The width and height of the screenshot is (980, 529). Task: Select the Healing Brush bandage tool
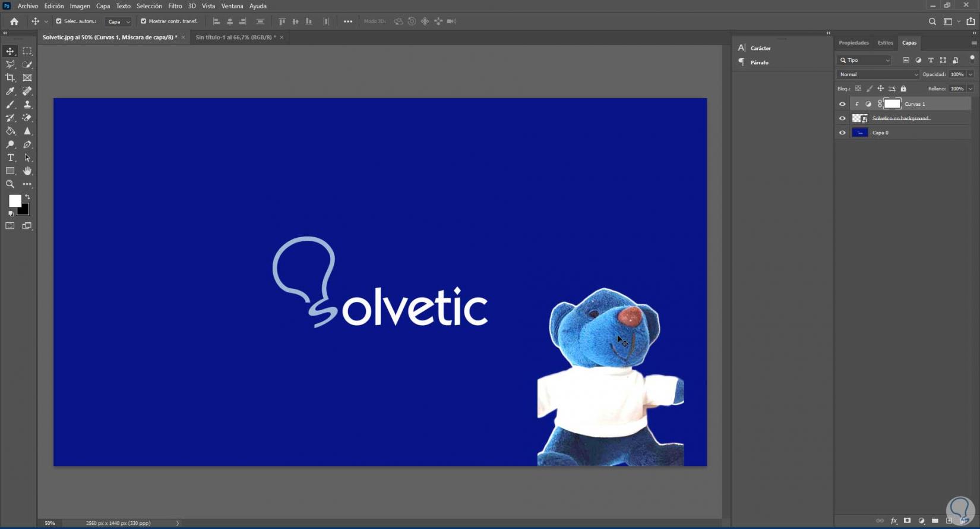(x=27, y=91)
